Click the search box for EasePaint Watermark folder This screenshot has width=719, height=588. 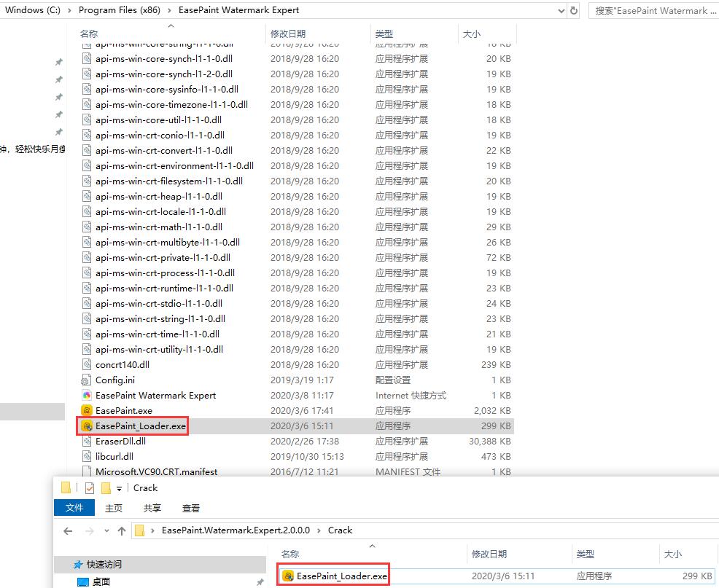point(653,10)
